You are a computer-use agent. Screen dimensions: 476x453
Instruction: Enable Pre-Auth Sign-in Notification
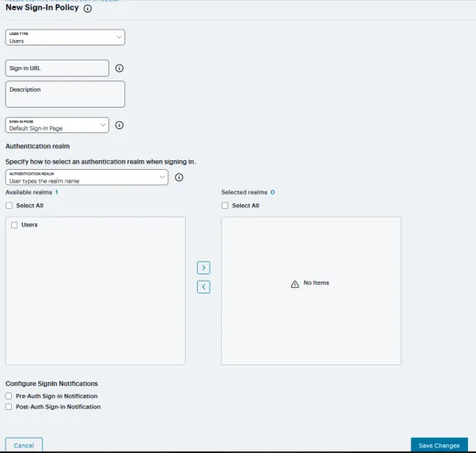9,396
